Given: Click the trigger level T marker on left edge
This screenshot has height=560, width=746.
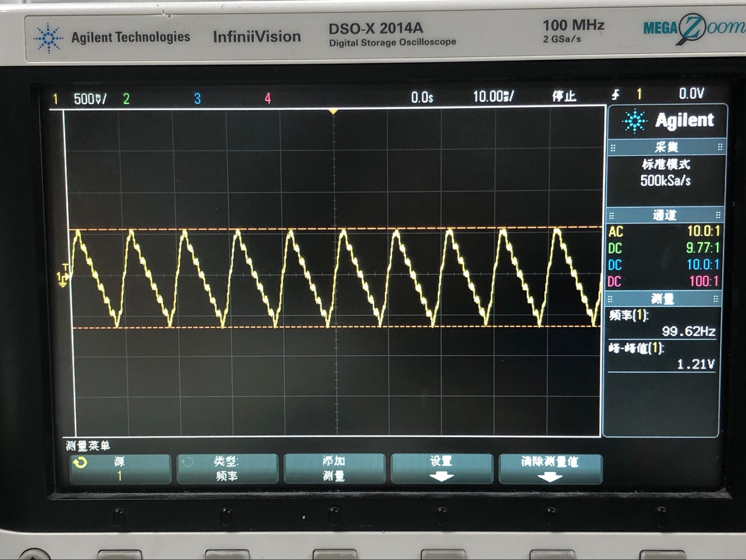Looking at the screenshot, I should point(65,267).
